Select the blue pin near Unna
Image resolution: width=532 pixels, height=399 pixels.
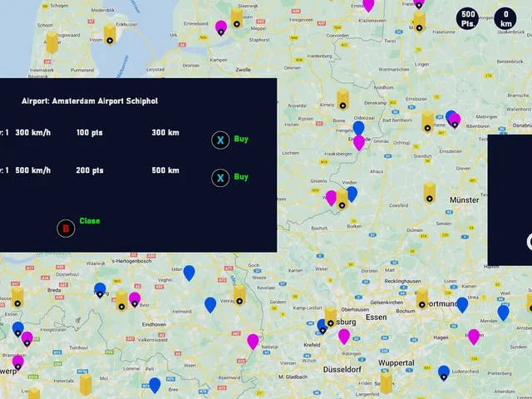point(462,305)
